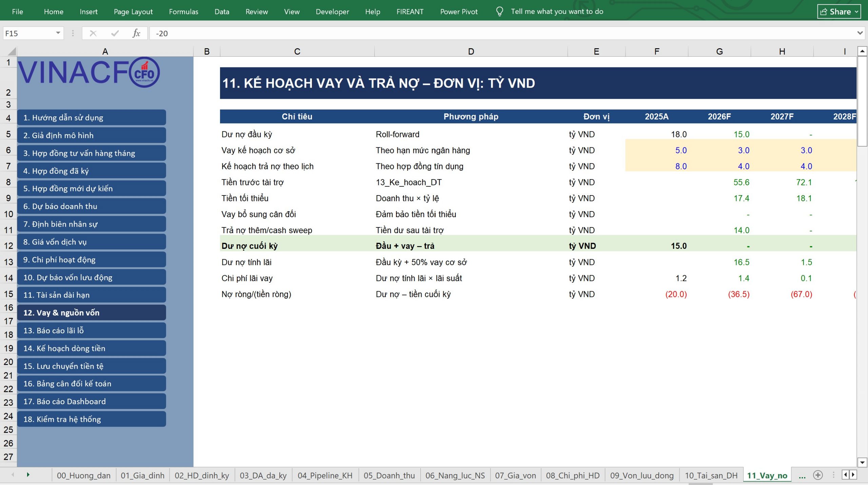The height and width of the screenshot is (485, 868).
Task: Click '2. Giả định mô hình' button
Action: pos(92,135)
